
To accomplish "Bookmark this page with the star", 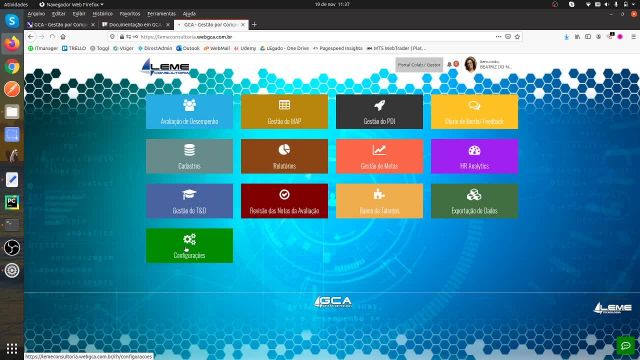I will coord(517,37).
